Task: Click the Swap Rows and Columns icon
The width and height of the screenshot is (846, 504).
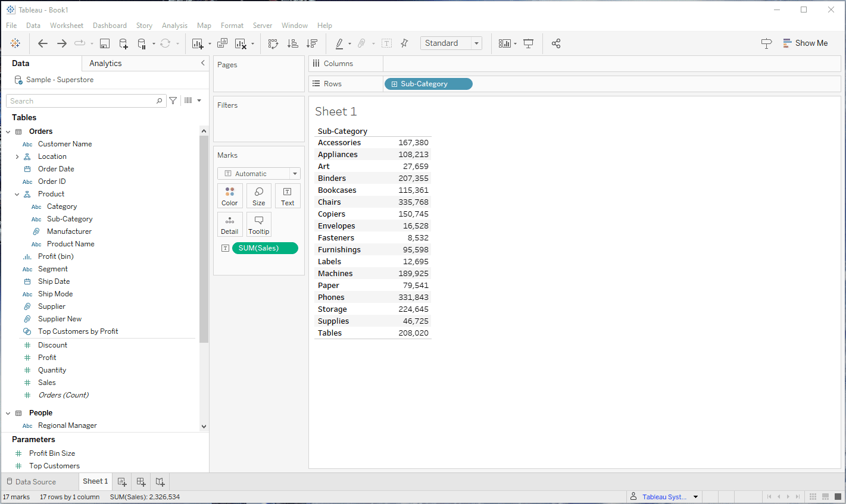Action: [x=273, y=43]
